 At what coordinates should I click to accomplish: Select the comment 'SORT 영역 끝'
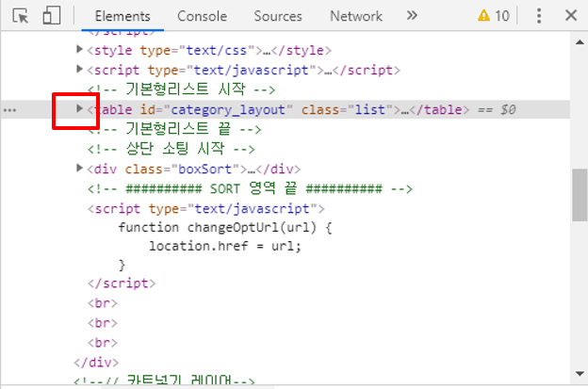click(x=250, y=188)
